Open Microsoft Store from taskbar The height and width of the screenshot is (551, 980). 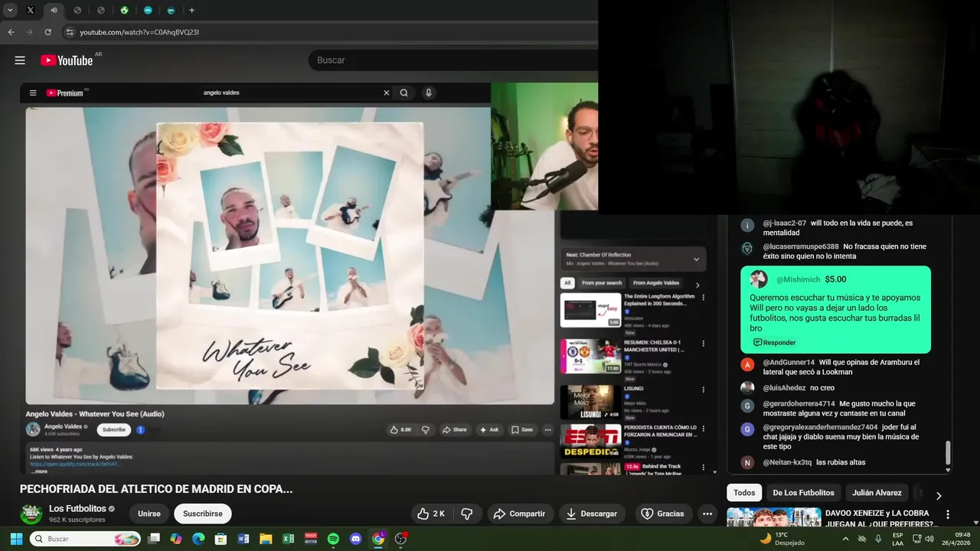coord(220,539)
